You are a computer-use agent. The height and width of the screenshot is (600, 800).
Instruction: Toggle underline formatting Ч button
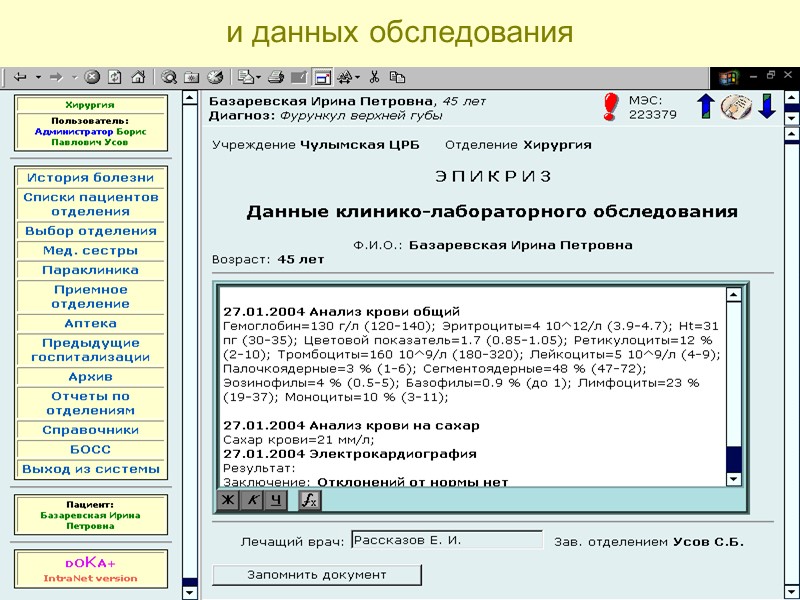pos(276,500)
